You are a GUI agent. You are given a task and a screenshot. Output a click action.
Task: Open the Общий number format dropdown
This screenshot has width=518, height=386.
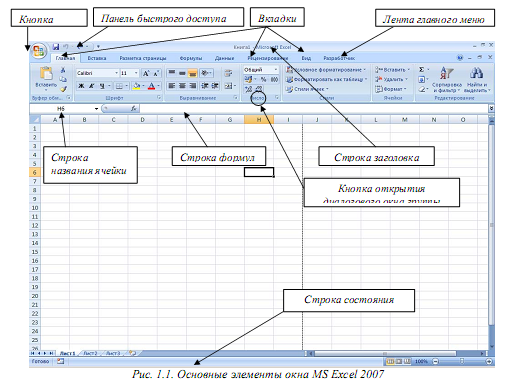[x=276, y=70]
